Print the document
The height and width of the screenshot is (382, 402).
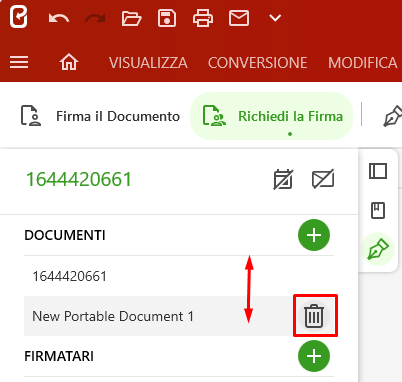(203, 18)
